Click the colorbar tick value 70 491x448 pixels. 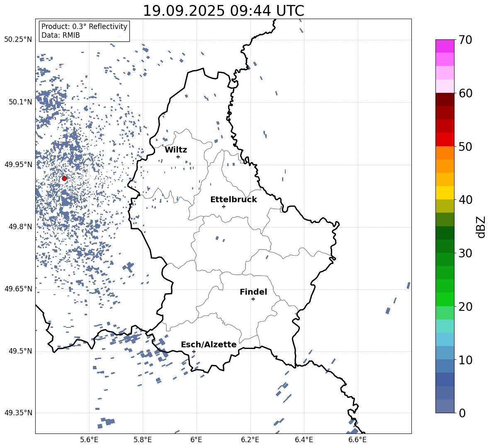coord(465,40)
